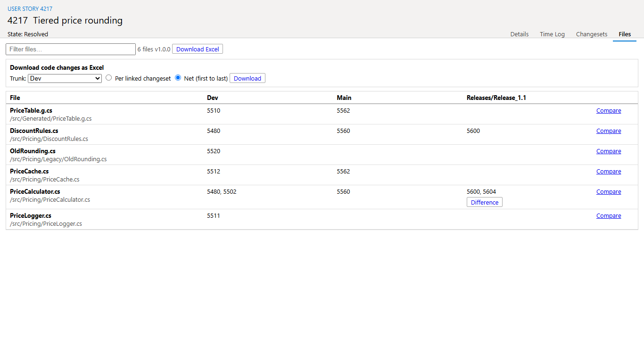Click the title 4217 Tiered price rounding
The height and width of the screenshot is (362, 644).
point(65,21)
